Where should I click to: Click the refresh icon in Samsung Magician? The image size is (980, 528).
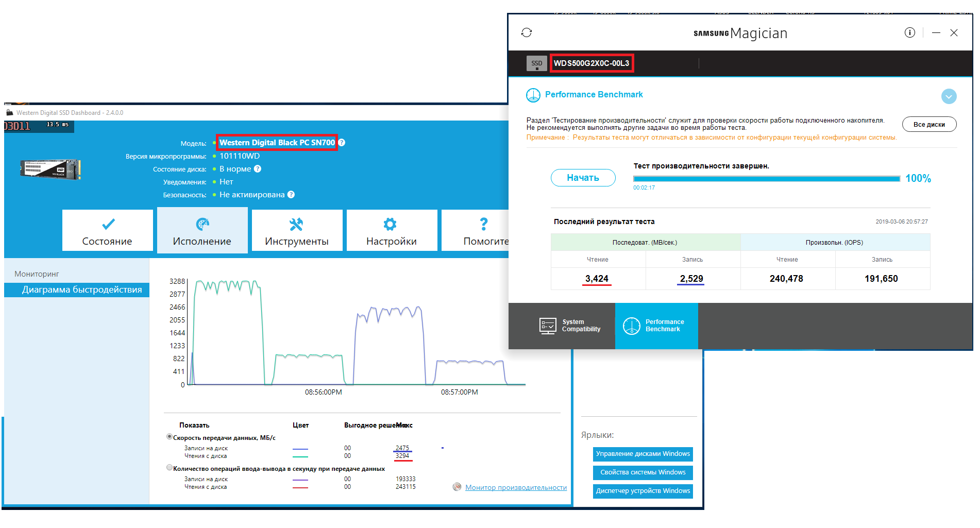pos(526,33)
